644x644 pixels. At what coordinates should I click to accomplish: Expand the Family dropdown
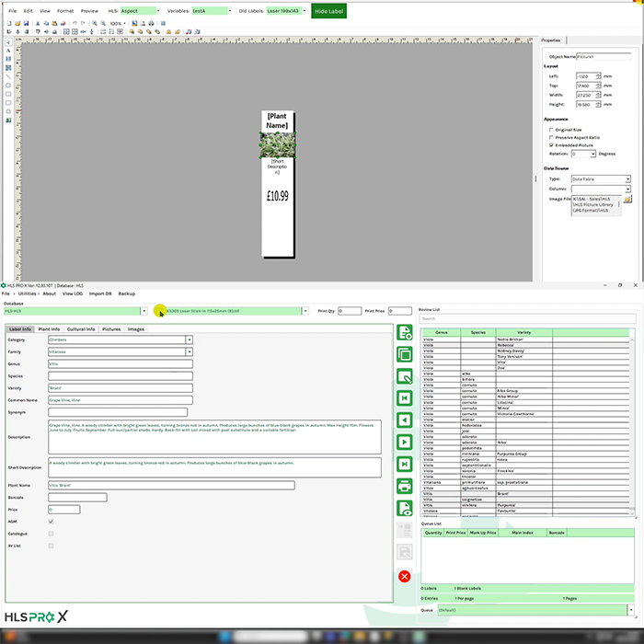click(189, 352)
